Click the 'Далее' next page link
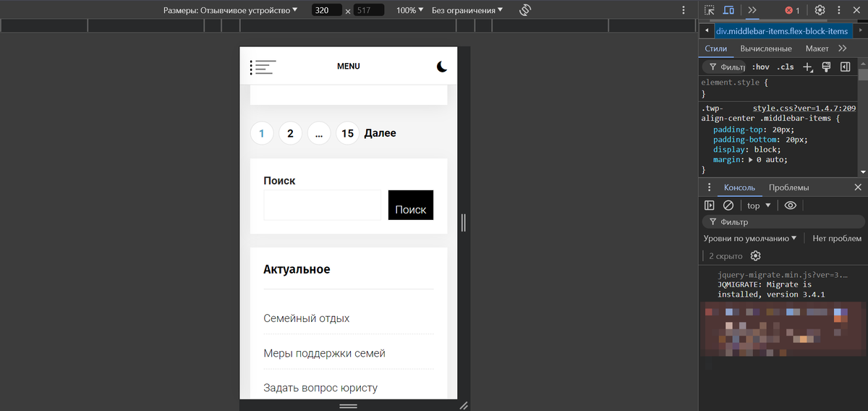This screenshot has width=868, height=411. [x=380, y=133]
